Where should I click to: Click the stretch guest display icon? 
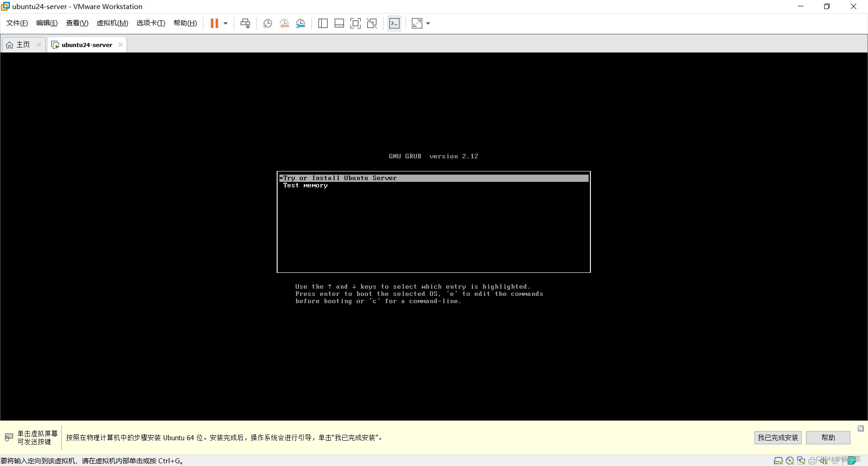[x=417, y=23]
